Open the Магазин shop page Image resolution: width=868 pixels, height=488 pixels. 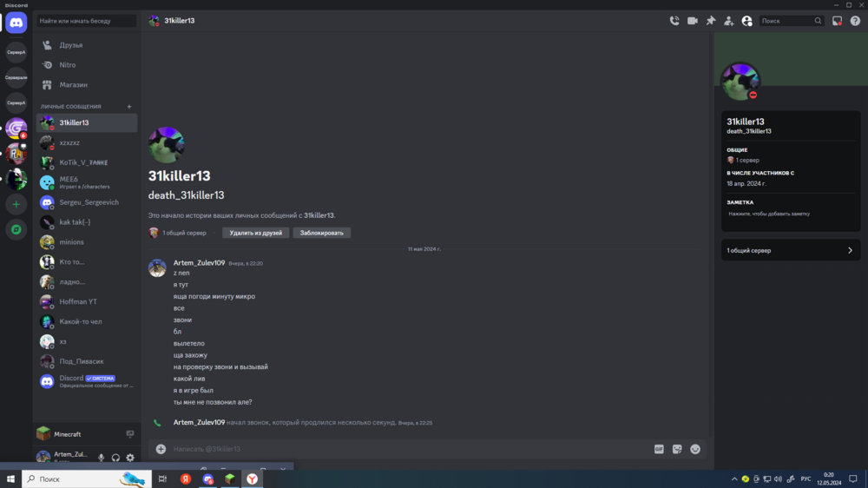[x=86, y=85]
